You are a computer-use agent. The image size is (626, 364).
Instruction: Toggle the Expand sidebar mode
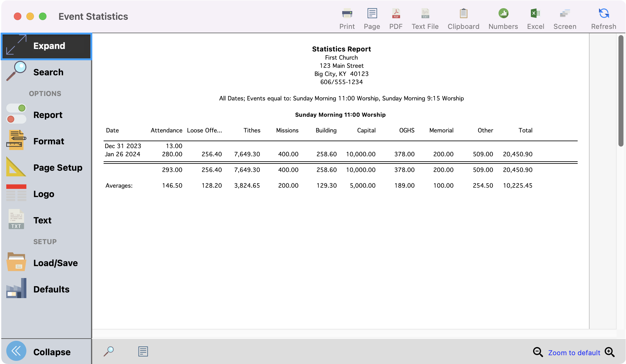[x=46, y=46]
